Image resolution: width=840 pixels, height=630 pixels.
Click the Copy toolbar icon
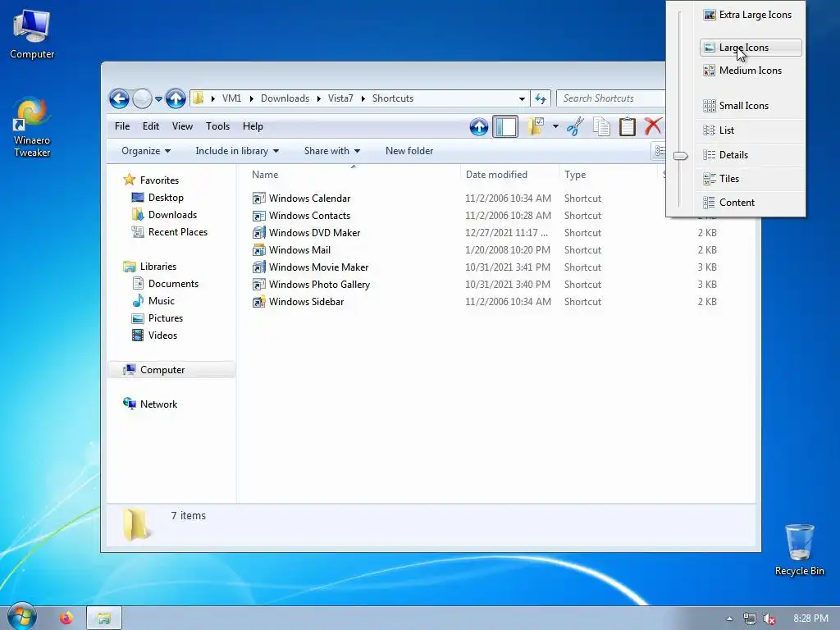point(601,127)
